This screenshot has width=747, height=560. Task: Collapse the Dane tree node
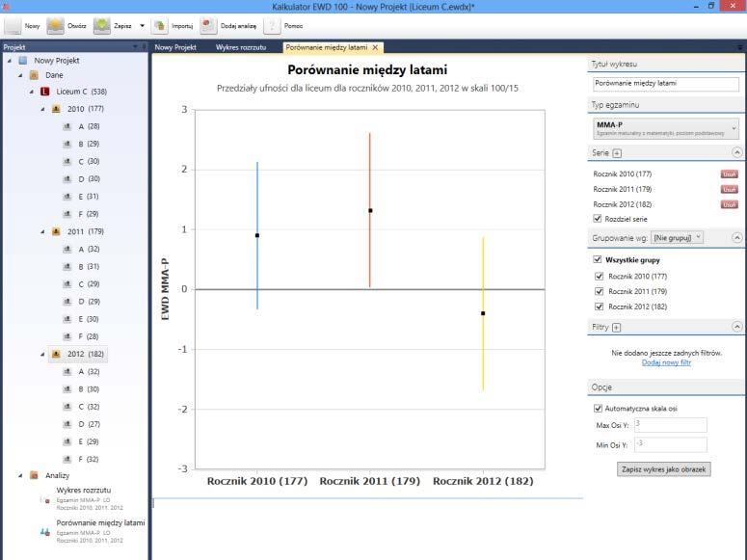click(20, 76)
